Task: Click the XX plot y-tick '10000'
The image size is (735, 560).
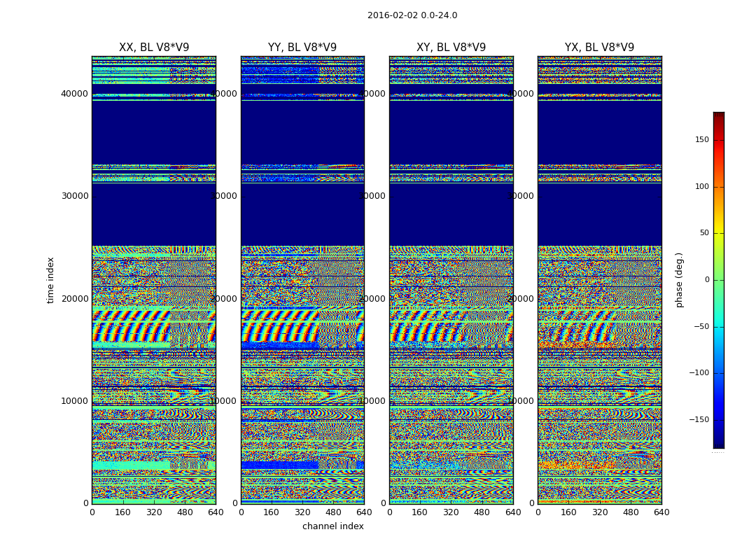Action: pyautogui.click(x=74, y=401)
